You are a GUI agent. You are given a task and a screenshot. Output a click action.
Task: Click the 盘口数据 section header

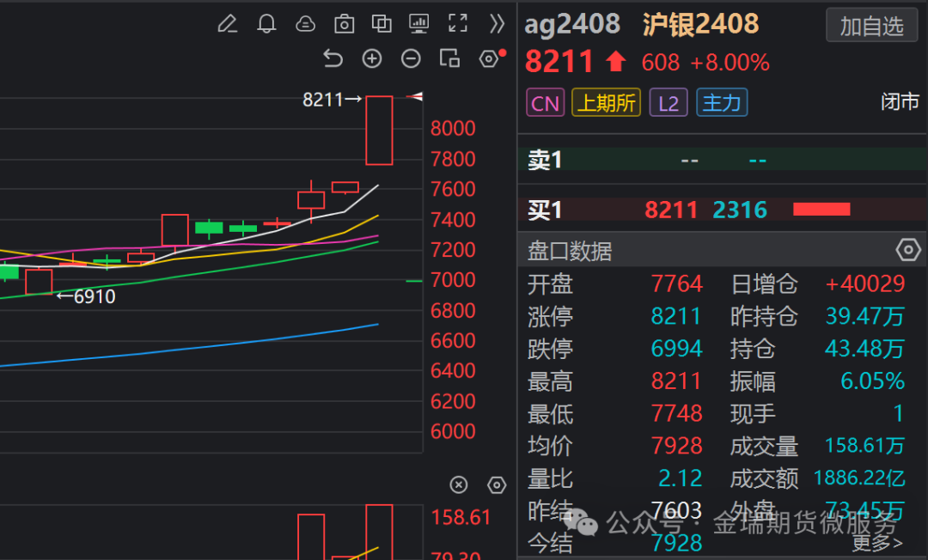(x=722, y=250)
